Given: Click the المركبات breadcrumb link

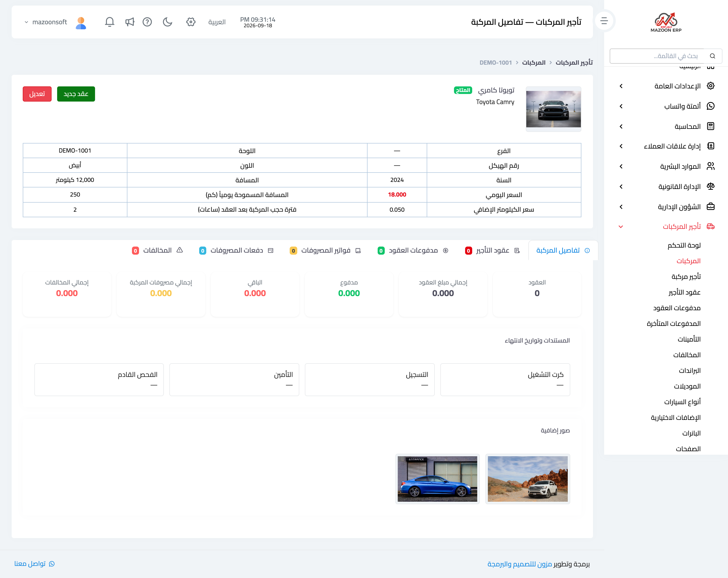Looking at the screenshot, I should coord(534,62).
